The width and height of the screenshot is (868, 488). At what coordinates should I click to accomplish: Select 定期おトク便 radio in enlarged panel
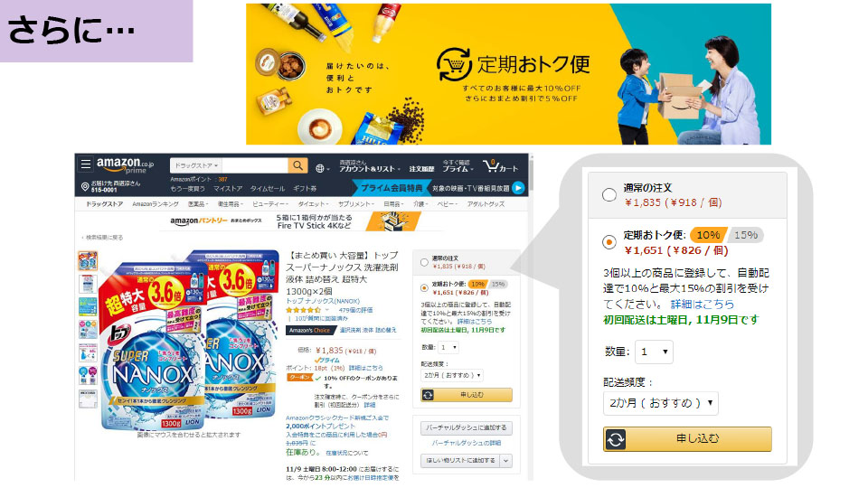(x=609, y=242)
